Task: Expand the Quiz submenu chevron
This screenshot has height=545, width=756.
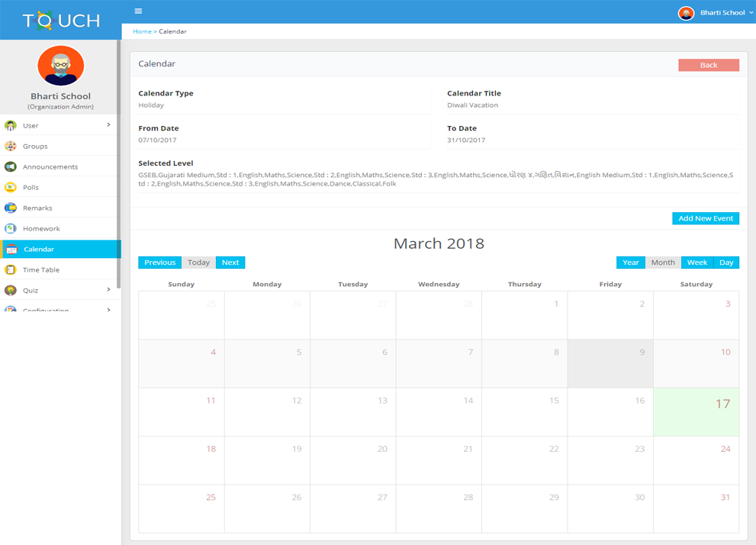Action: pos(108,290)
